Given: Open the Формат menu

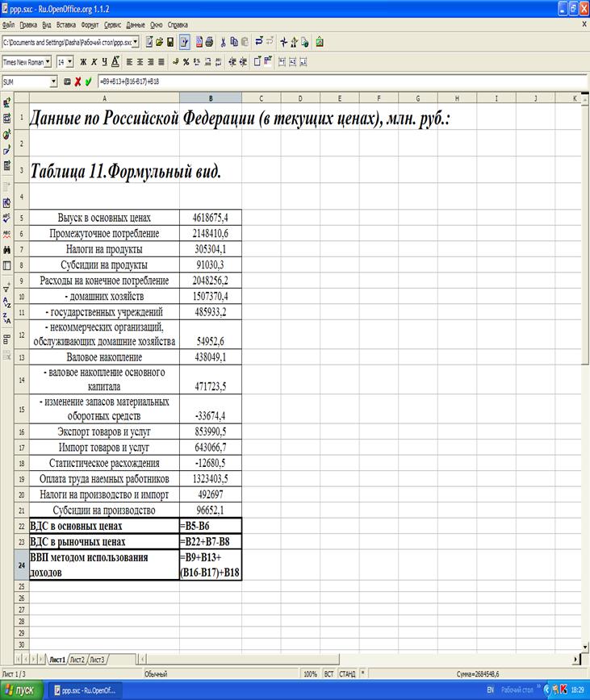Looking at the screenshot, I should [90, 25].
